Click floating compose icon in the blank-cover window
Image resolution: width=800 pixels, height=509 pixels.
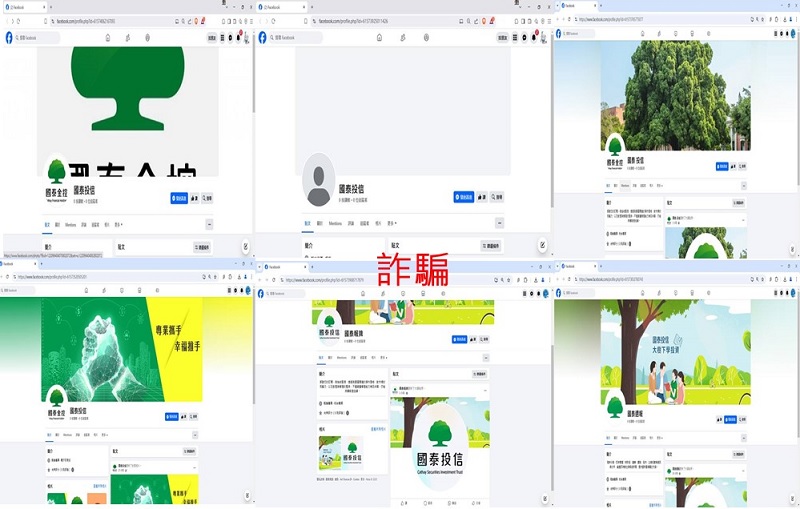point(542,245)
